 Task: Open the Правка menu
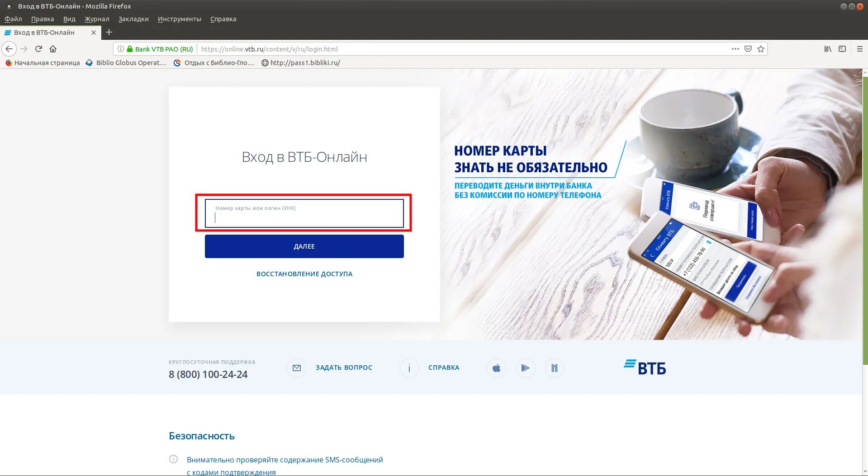(43, 19)
